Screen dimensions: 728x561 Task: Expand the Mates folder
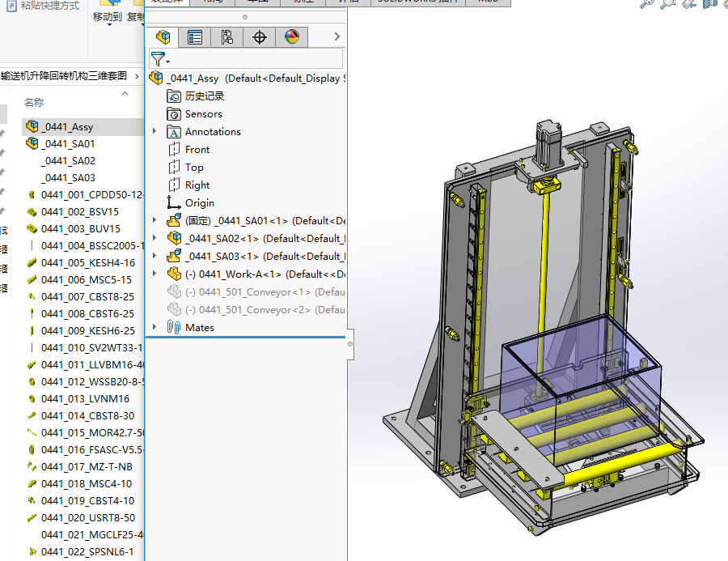coord(154,327)
